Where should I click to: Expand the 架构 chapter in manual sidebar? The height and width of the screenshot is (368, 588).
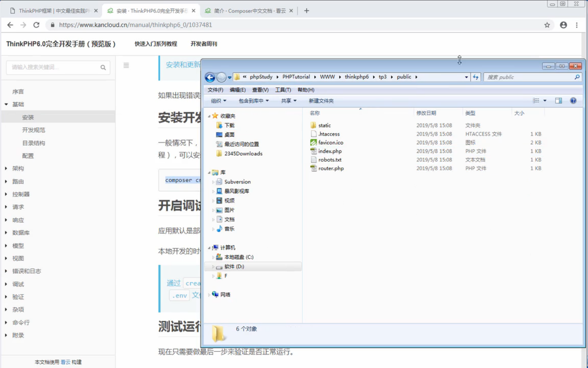click(x=6, y=169)
